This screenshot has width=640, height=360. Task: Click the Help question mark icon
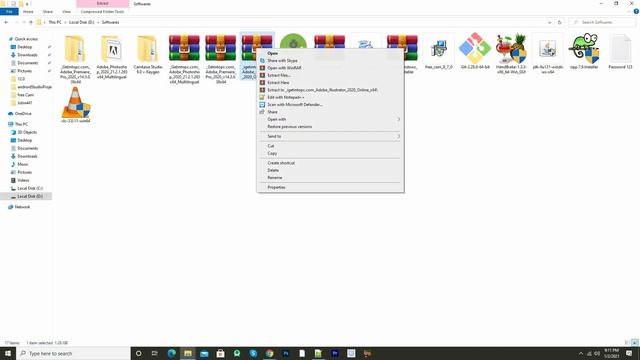click(x=636, y=11)
